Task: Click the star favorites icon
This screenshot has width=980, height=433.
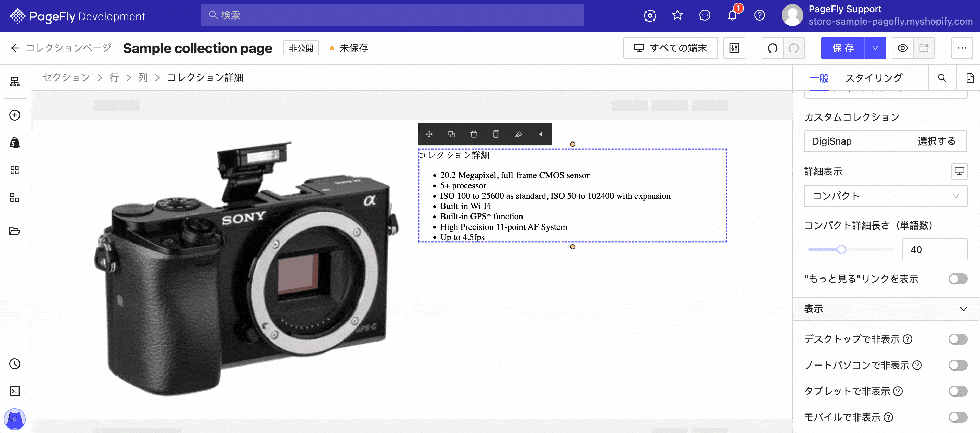Action: (x=677, y=15)
